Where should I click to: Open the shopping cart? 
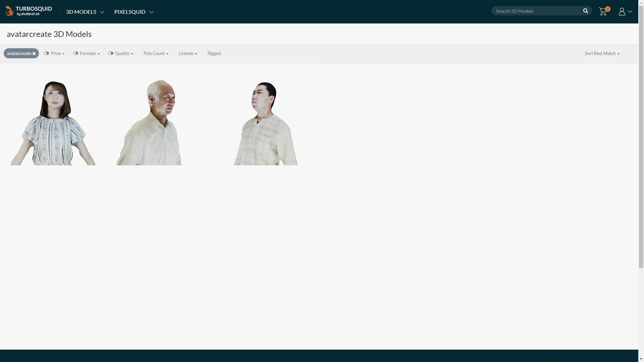pos(603,12)
